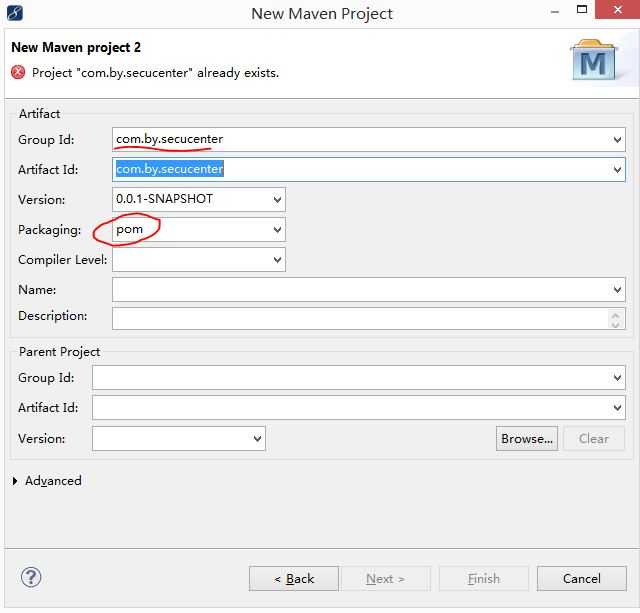Viewport: 640px width, 613px height.
Task: Click the Spring Tool Suite window icon
Action: 15,13
